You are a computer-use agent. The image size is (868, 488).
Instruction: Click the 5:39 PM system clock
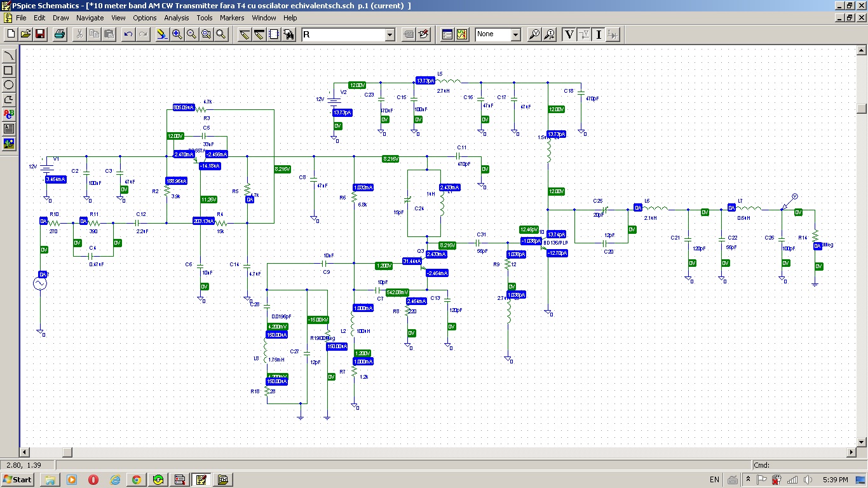[x=834, y=480]
